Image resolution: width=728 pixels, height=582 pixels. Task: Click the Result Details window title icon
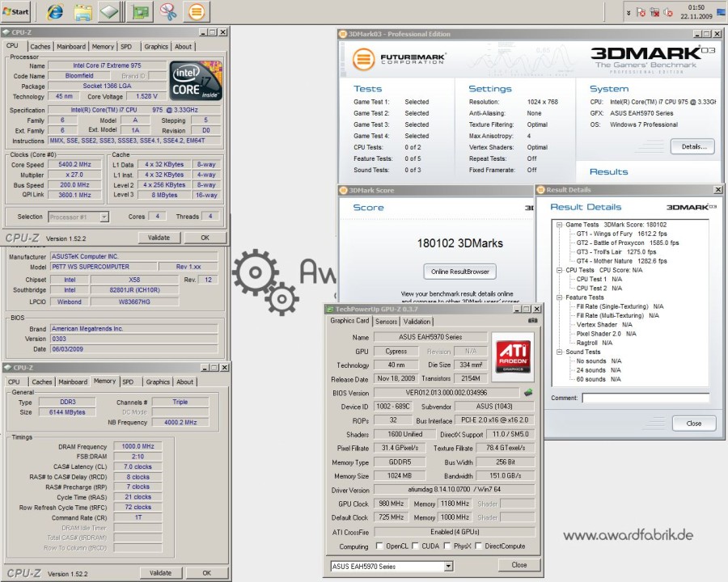point(540,189)
